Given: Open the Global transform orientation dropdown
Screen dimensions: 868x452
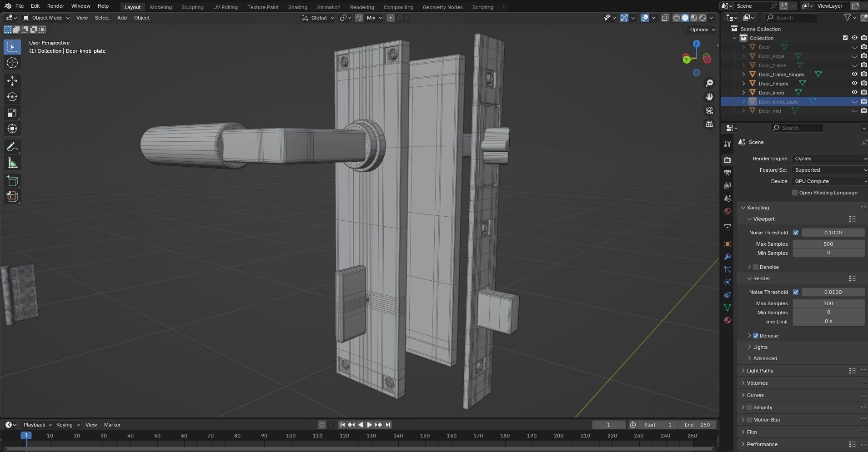Looking at the screenshot, I should (318, 18).
